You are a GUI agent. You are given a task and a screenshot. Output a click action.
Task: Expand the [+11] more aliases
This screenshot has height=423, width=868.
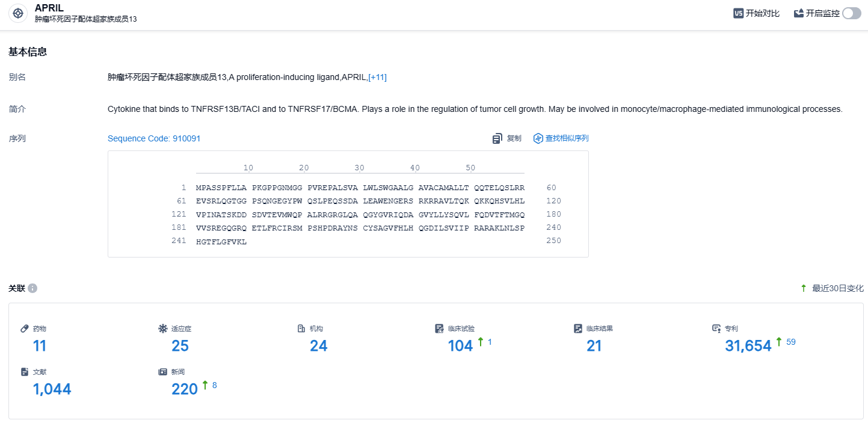[377, 77]
